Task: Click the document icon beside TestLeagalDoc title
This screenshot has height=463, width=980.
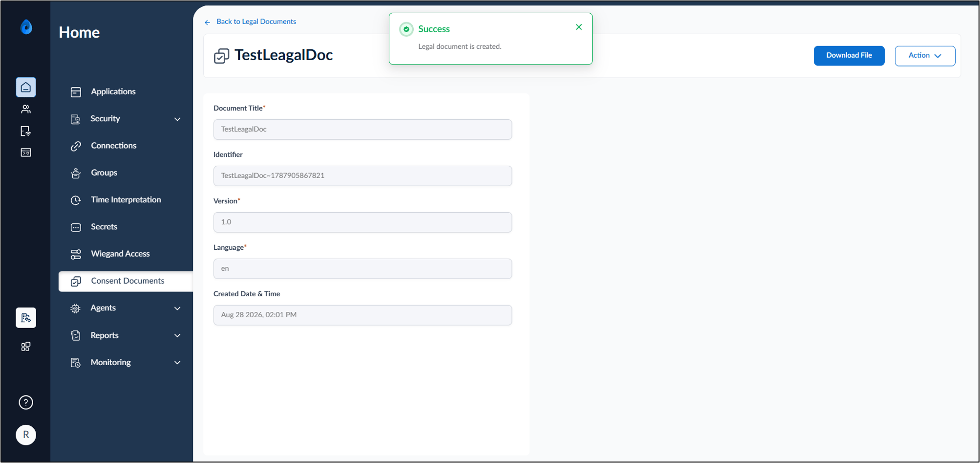Action: pyautogui.click(x=221, y=56)
